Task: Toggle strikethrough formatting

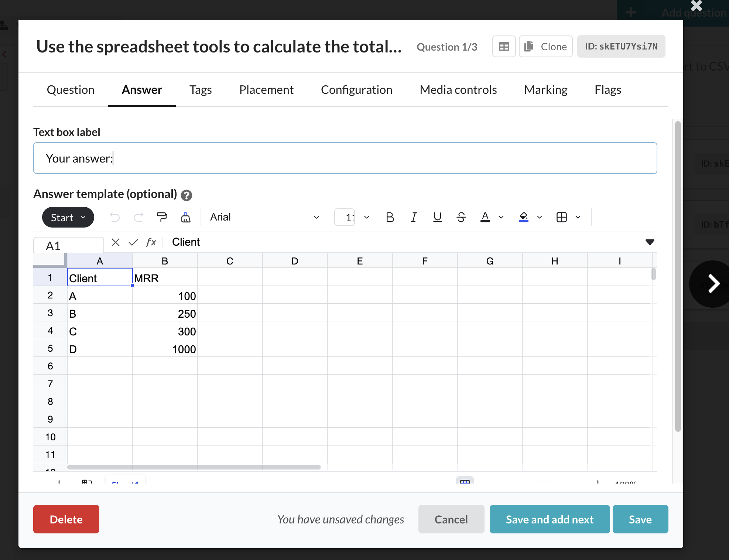Action: click(461, 217)
